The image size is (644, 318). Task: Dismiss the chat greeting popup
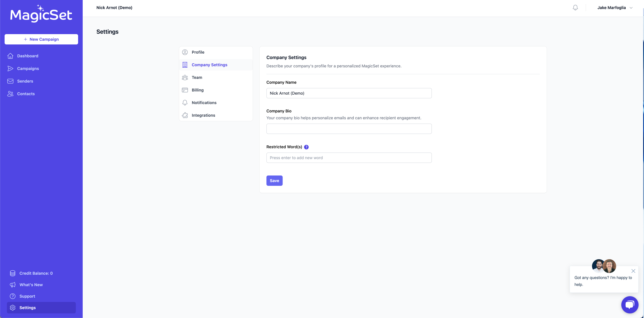[x=633, y=271]
